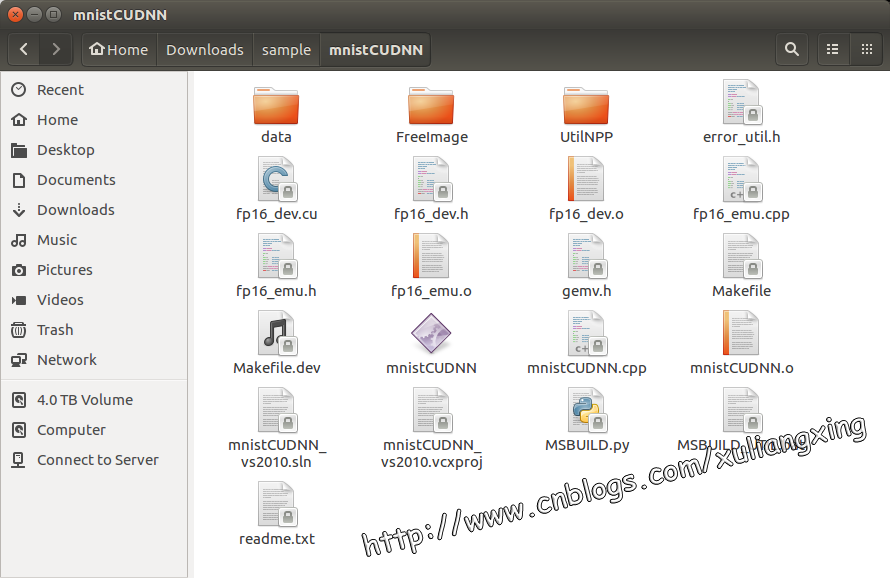
Task: Open the FreeImage folder
Action: [x=431, y=112]
